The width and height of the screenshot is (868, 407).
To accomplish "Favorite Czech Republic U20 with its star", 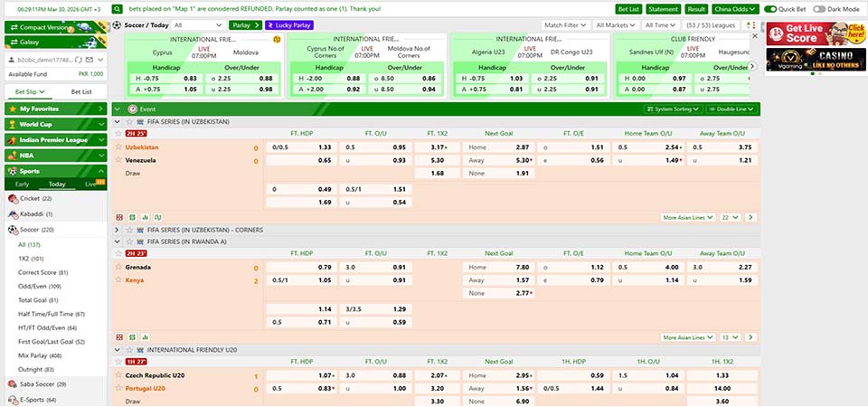I will [118, 374].
